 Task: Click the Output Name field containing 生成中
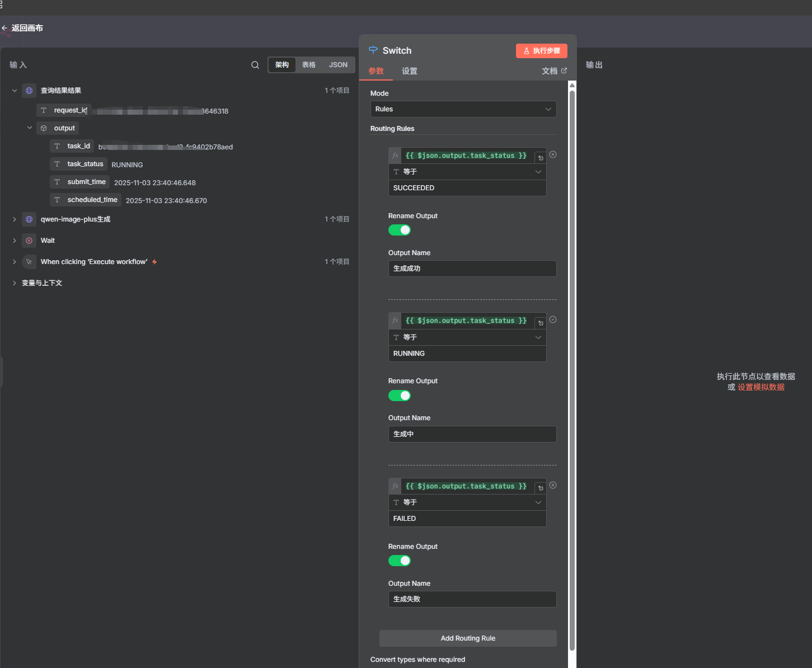click(x=472, y=434)
